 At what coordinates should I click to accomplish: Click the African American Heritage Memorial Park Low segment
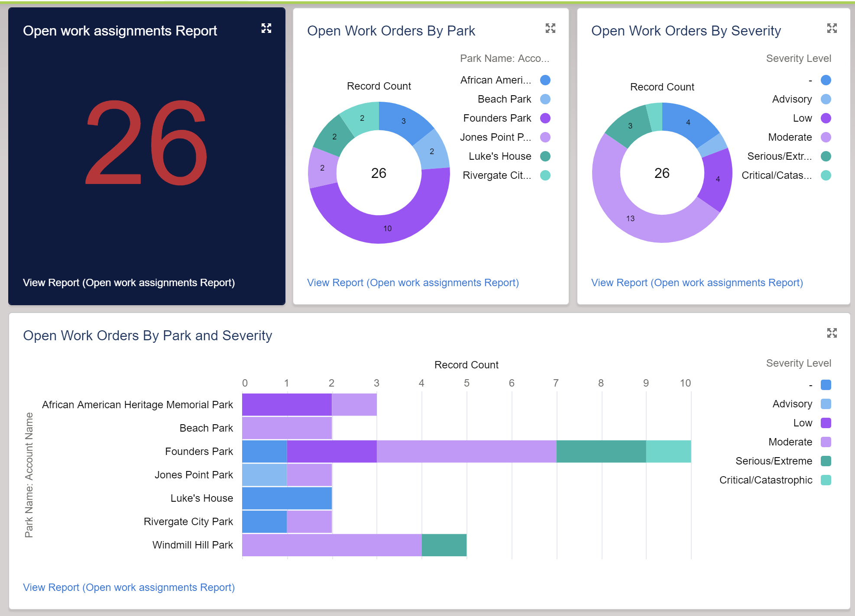[287, 405]
